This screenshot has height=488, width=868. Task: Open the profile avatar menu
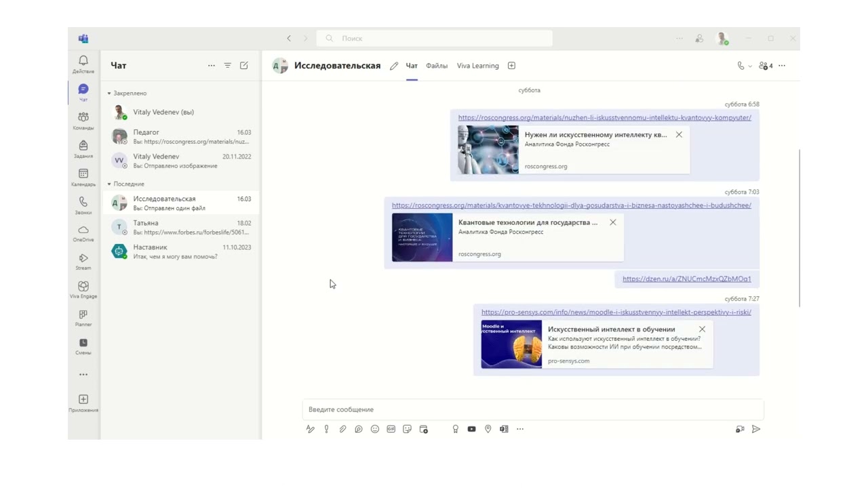click(x=723, y=39)
